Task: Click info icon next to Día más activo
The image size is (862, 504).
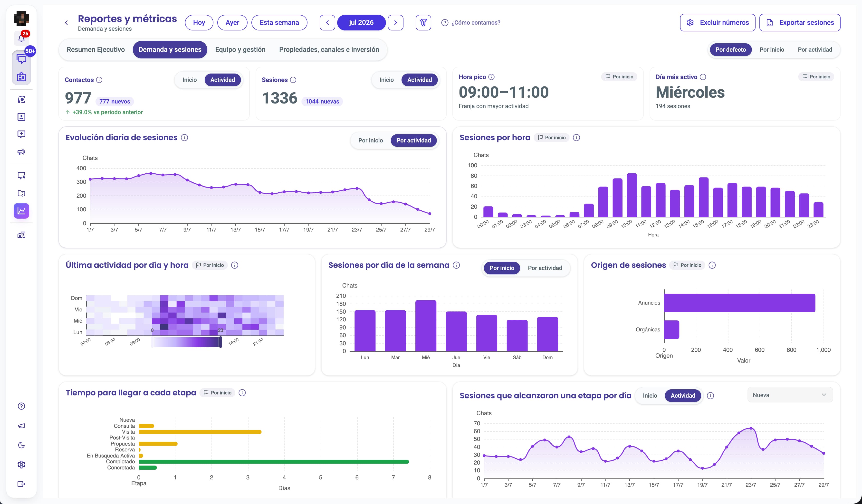Action: click(x=703, y=77)
